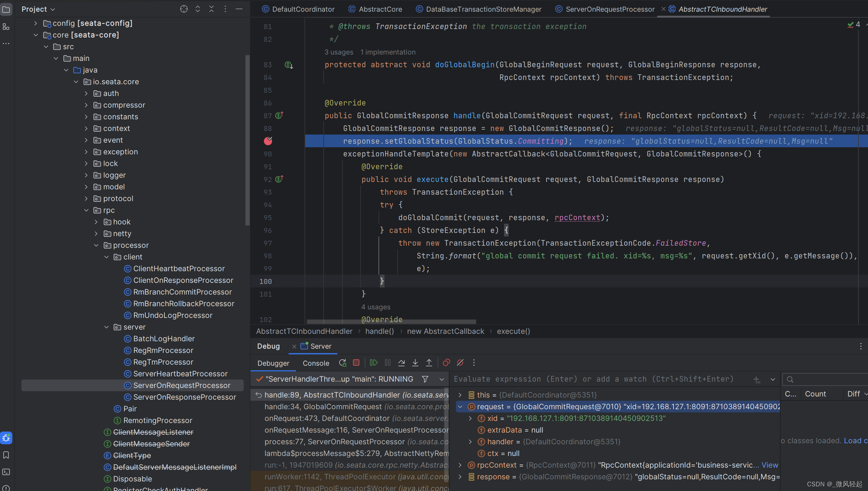Hide the Project tool window
The height and width of the screenshot is (491, 868).
tap(239, 9)
